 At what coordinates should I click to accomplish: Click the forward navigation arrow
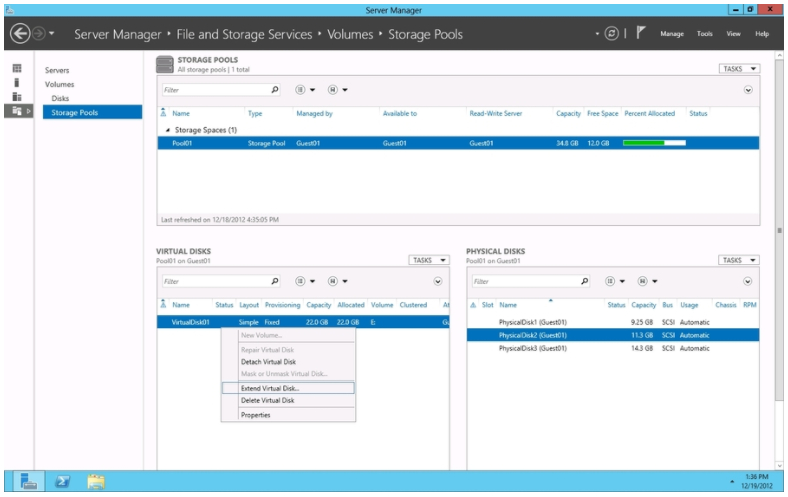(x=39, y=34)
